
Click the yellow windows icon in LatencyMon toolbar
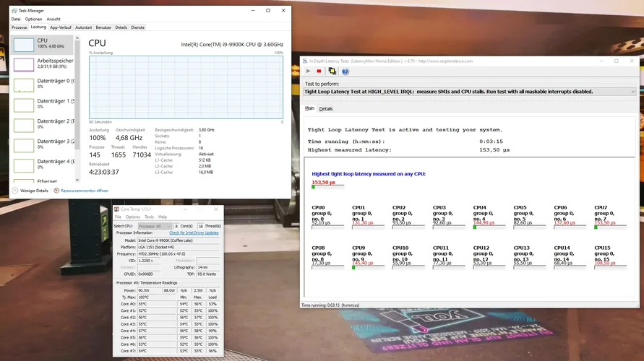click(332, 71)
